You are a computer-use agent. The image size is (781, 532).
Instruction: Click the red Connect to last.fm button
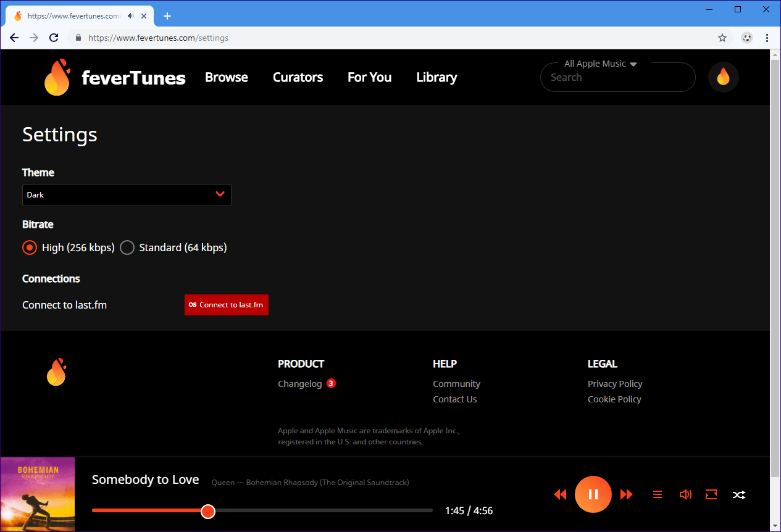(227, 305)
